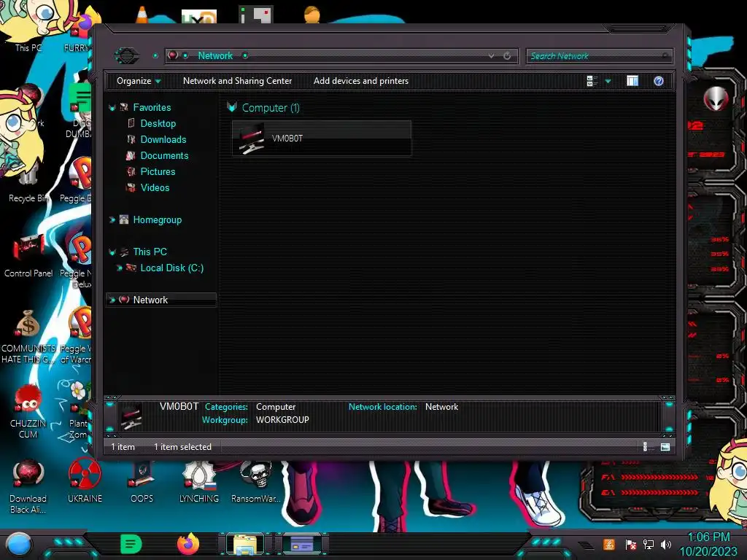Click the Computer (1) group header
Image resolution: width=747 pixels, height=560 pixels.
tap(271, 108)
